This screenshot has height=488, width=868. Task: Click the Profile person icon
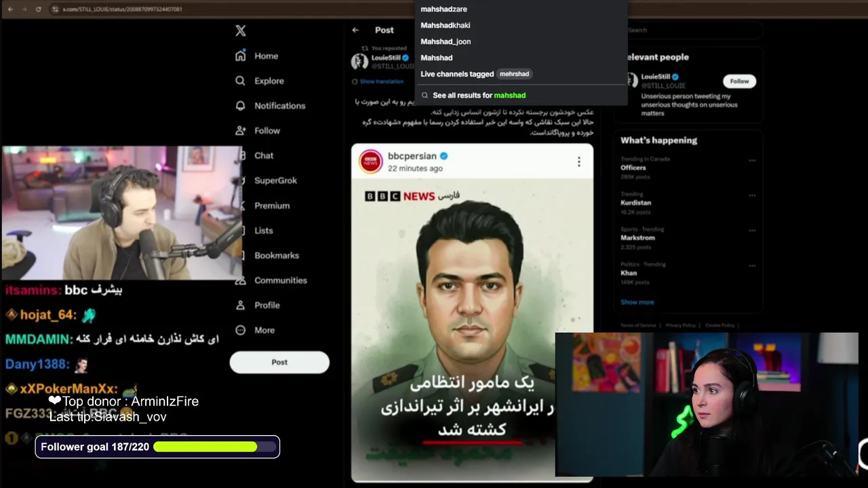[241, 305]
